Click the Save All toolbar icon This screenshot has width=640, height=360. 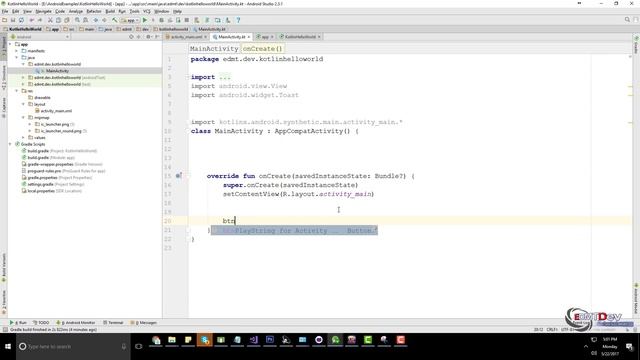point(13,20)
